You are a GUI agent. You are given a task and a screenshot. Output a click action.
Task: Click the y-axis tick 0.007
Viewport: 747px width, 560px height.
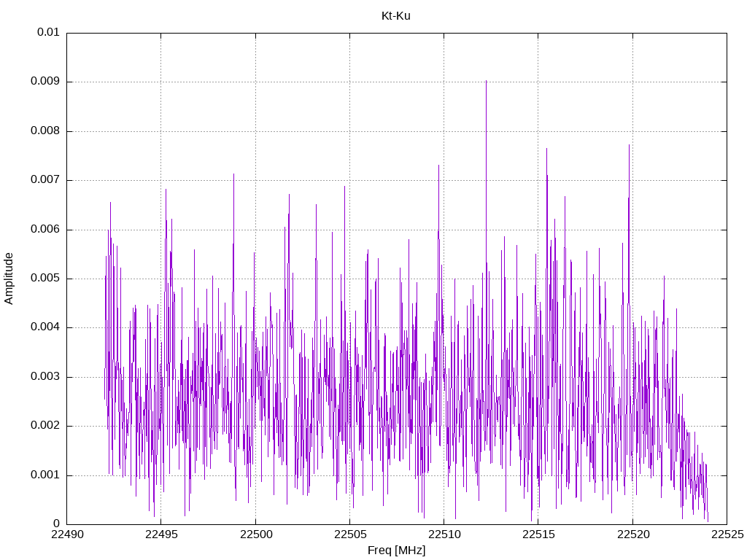pyautogui.click(x=45, y=179)
